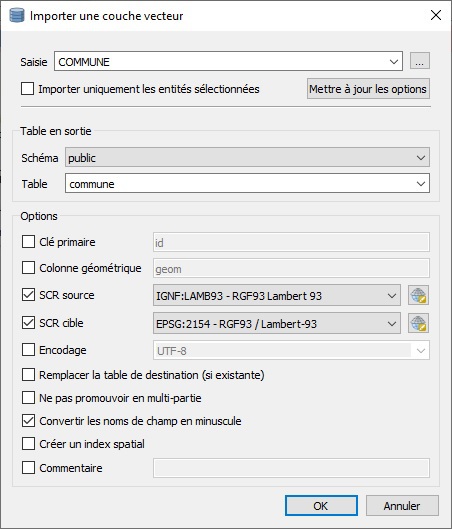Check Importer uniquement les entités sélectionnées

point(27,89)
